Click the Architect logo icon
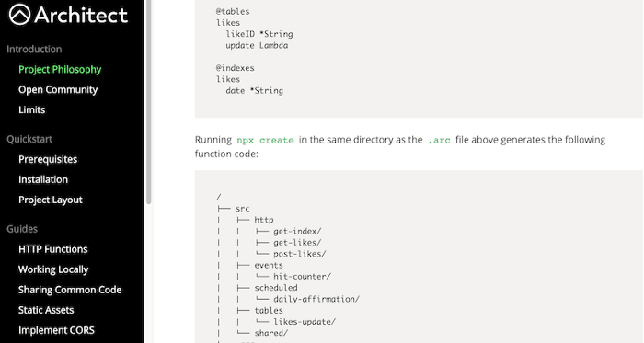Viewport: 644px width, 343px height. [x=19, y=15]
